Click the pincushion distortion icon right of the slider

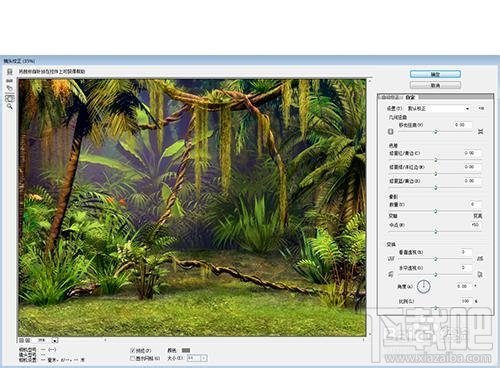[x=480, y=132]
